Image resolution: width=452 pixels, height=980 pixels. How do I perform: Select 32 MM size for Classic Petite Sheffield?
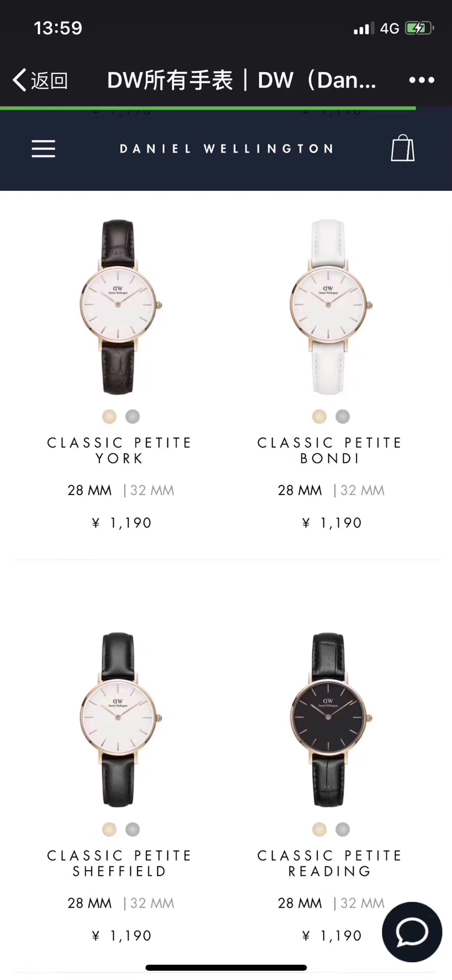tap(152, 903)
